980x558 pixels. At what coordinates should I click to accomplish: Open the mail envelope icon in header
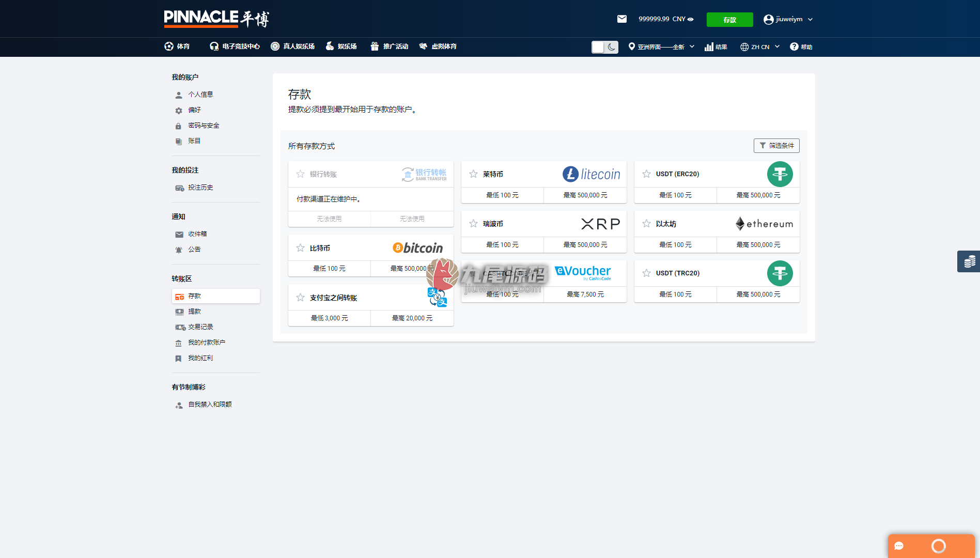point(622,19)
